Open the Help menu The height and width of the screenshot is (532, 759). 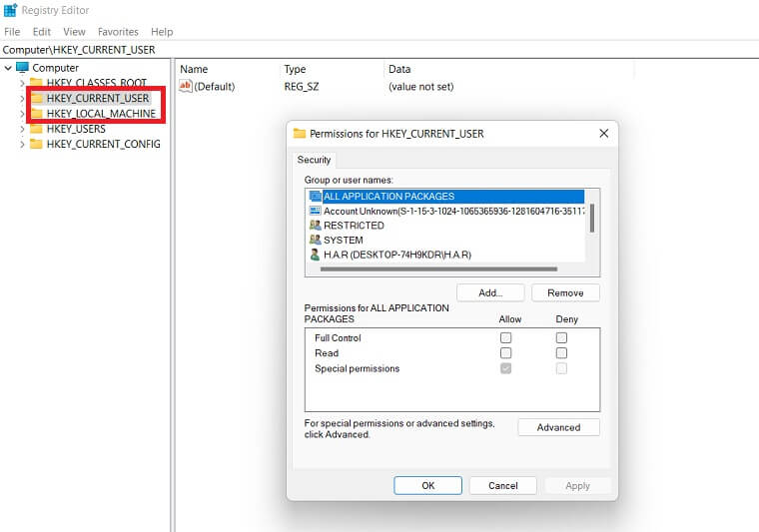pos(162,31)
